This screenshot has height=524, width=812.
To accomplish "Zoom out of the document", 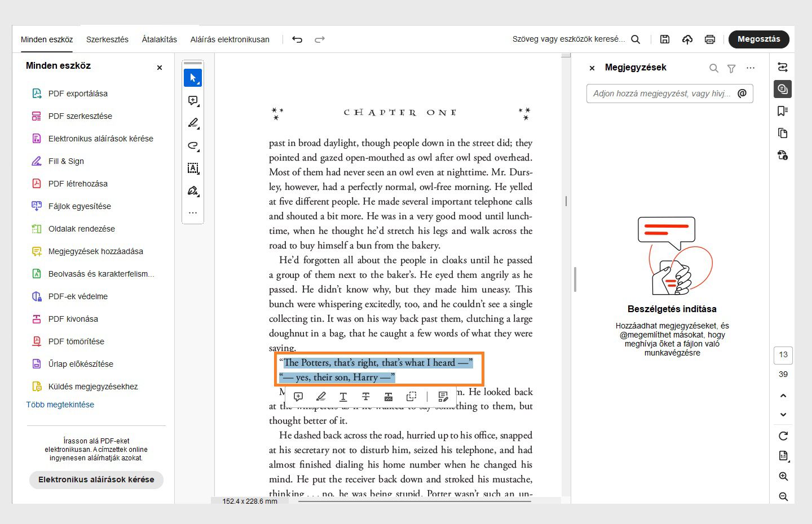I will coord(783,497).
